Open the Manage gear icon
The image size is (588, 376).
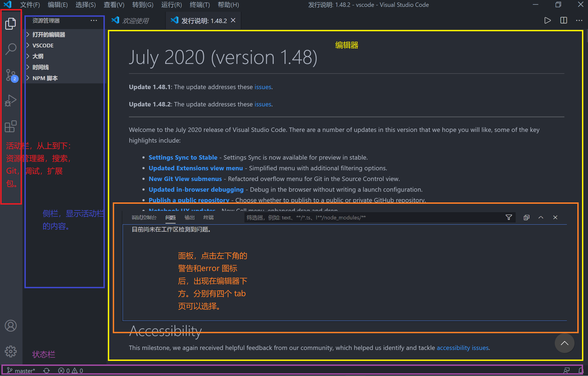coord(11,351)
